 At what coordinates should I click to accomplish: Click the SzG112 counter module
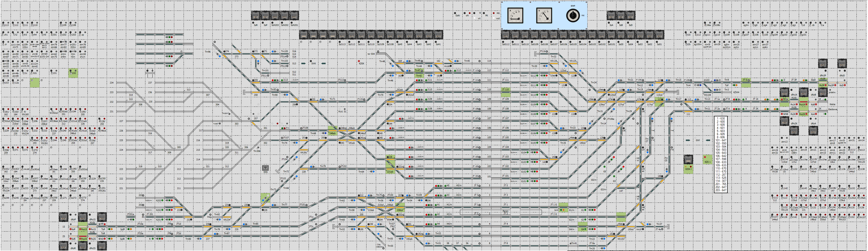click(x=505, y=35)
